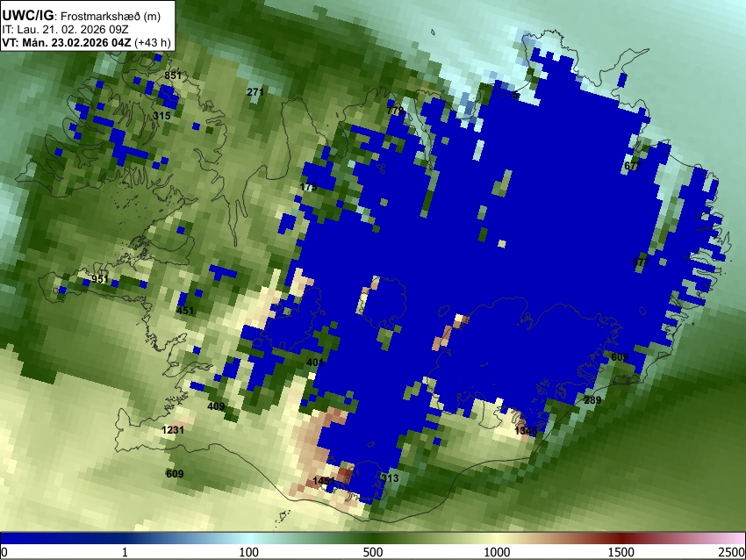Click the 577 value on the map
This screenshot has width=746, height=560.
point(642,262)
